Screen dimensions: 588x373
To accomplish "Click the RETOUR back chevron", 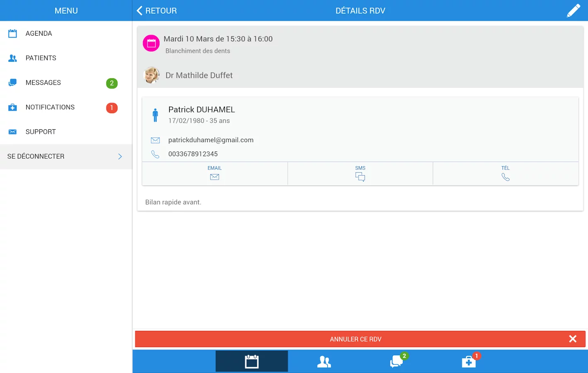I will click(x=139, y=10).
